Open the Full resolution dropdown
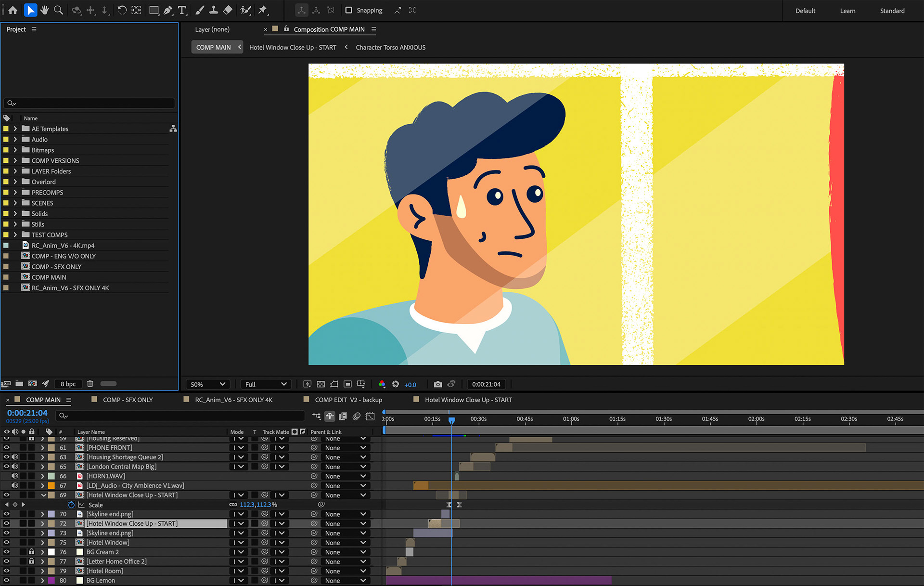This screenshot has height=586, width=924. pos(265,384)
